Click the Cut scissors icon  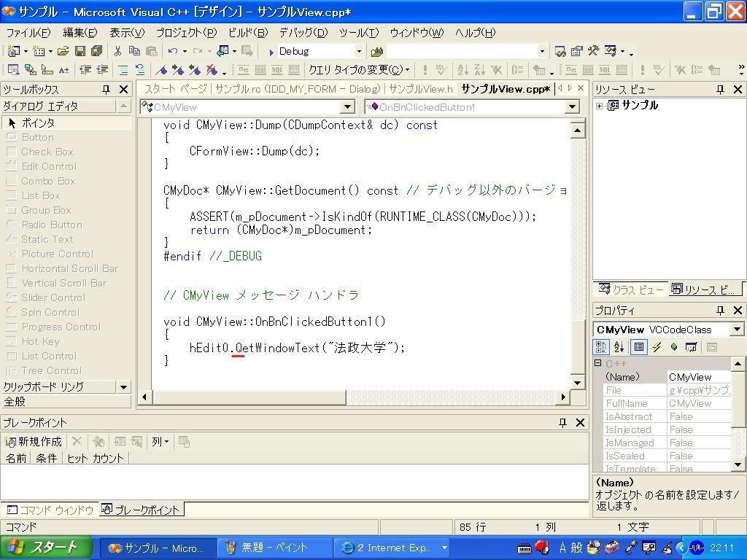[117, 51]
